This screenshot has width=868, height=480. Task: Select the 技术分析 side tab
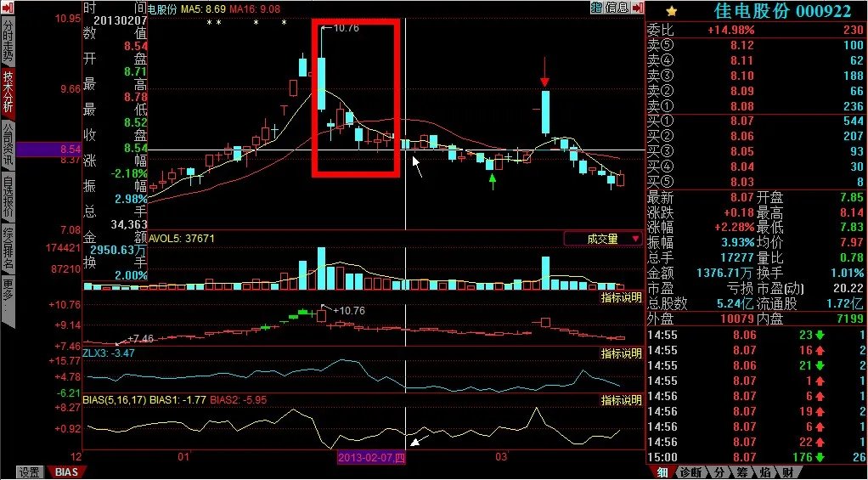click(8, 92)
